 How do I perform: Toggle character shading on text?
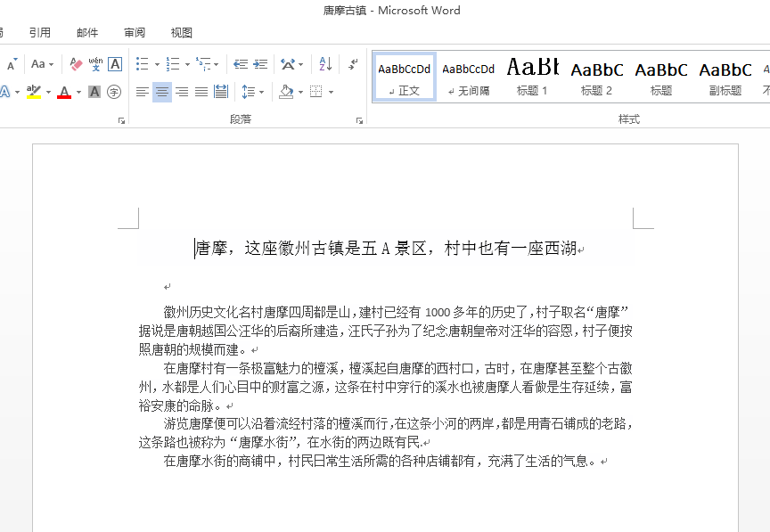coord(94,92)
